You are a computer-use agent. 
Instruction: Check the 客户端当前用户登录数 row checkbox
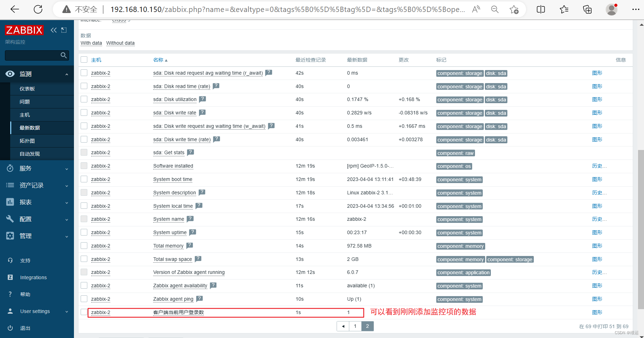84,312
